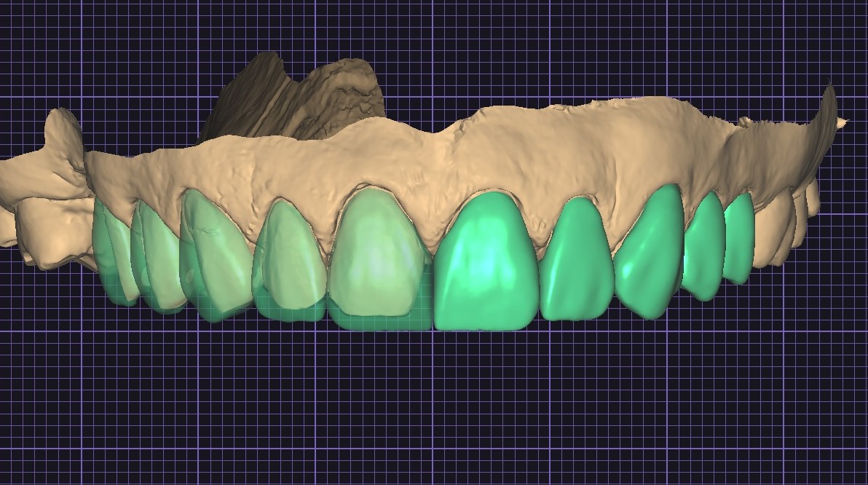Click empty grid background below the teeth
The height and width of the screenshot is (485, 868).
click(437, 408)
